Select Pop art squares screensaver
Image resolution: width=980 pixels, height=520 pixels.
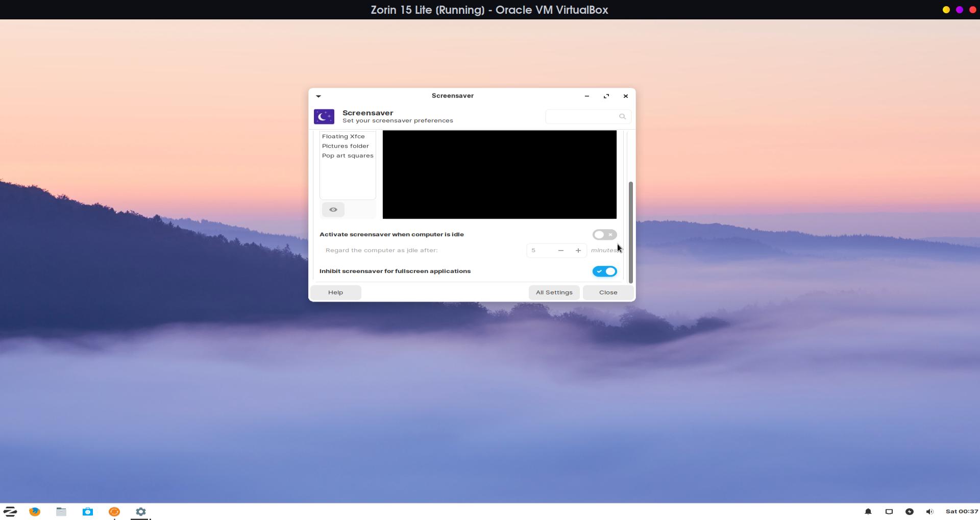click(x=348, y=156)
